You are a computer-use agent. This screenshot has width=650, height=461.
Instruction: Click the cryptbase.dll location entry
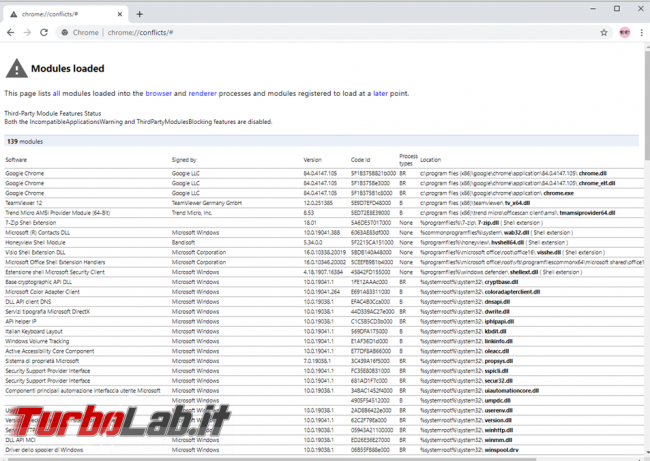469,282
